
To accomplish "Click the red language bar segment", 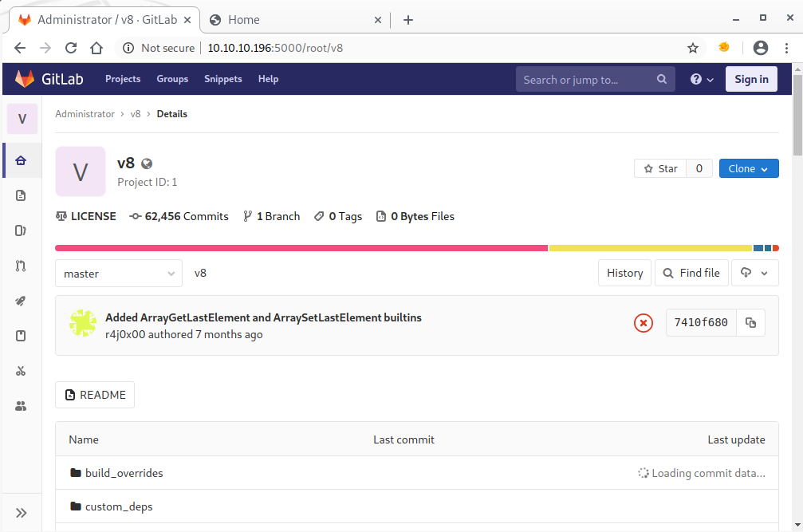I will [776, 248].
